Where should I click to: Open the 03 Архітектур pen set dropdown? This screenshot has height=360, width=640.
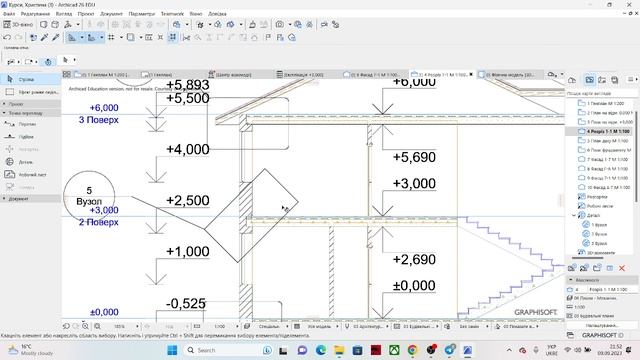(387, 326)
